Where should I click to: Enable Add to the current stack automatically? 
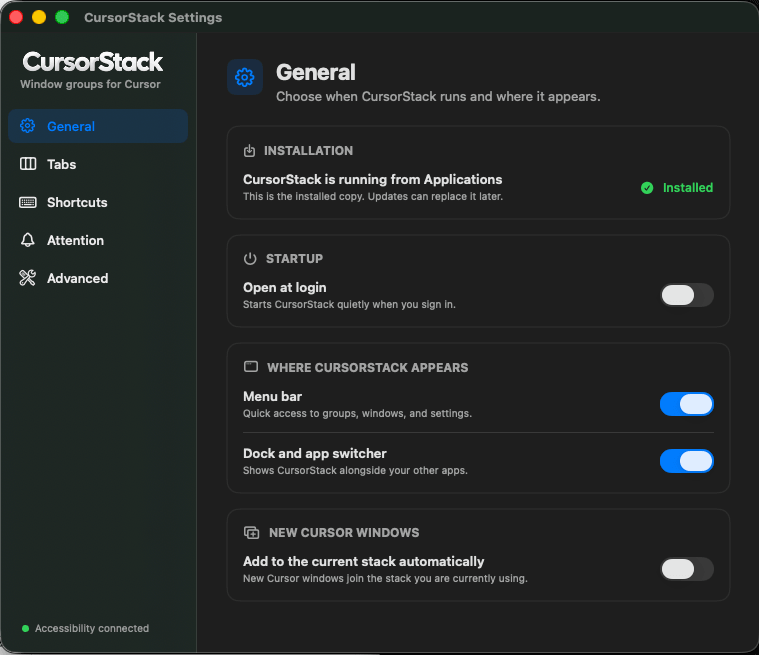[687, 569]
